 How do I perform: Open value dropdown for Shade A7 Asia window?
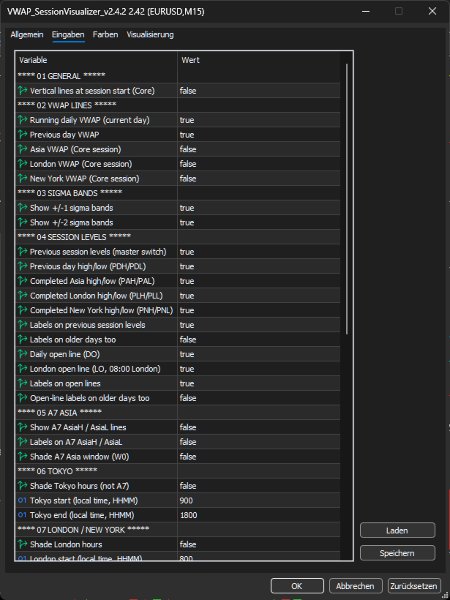click(x=259, y=457)
